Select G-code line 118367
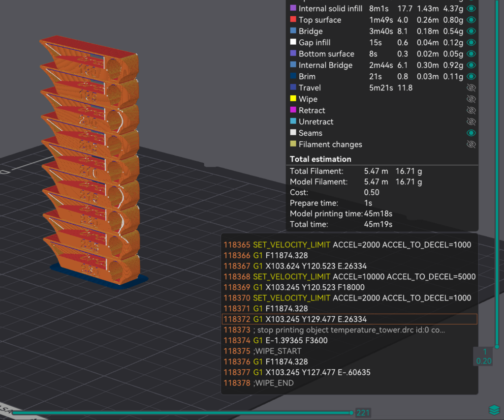 (349, 266)
